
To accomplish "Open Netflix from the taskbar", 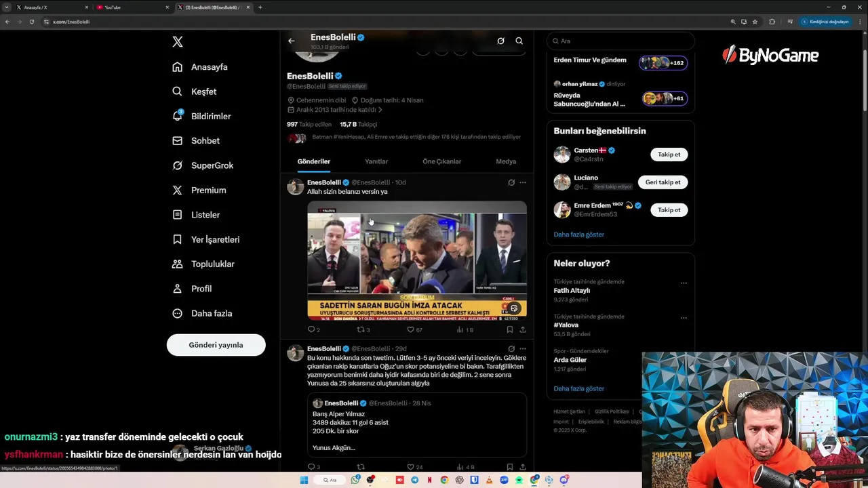I will point(430,480).
